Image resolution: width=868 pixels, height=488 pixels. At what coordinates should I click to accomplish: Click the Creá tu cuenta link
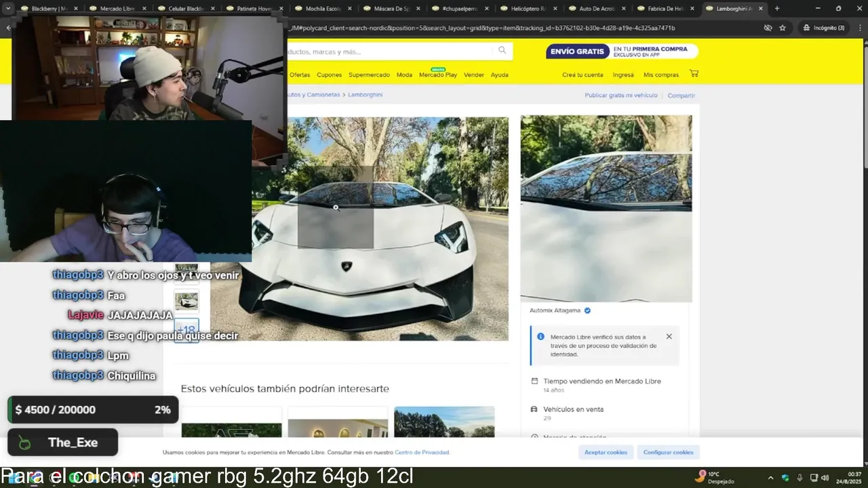pyautogui.click(x=583, y=75)
